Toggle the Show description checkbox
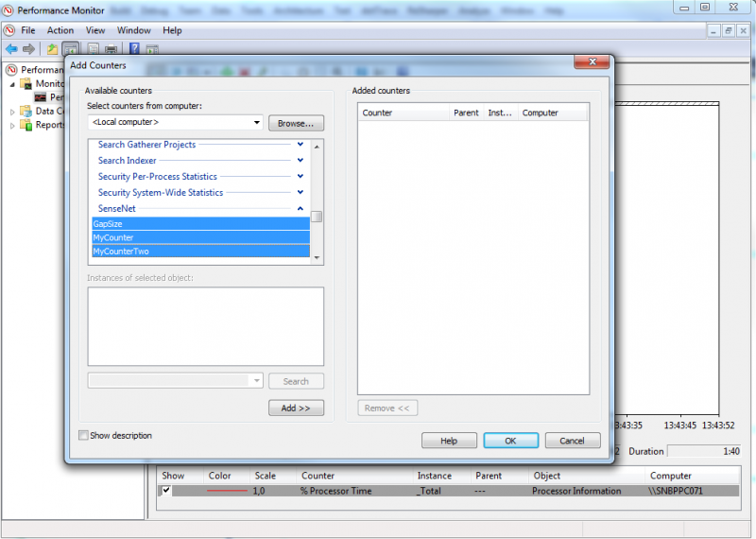Screen dimensions: 756x539 point(83,435)
